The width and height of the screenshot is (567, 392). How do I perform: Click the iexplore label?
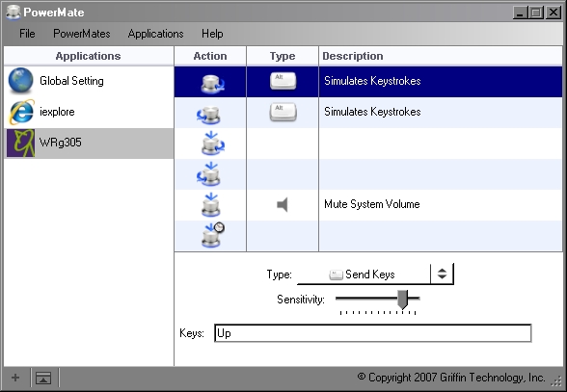[x=57, y=112]
